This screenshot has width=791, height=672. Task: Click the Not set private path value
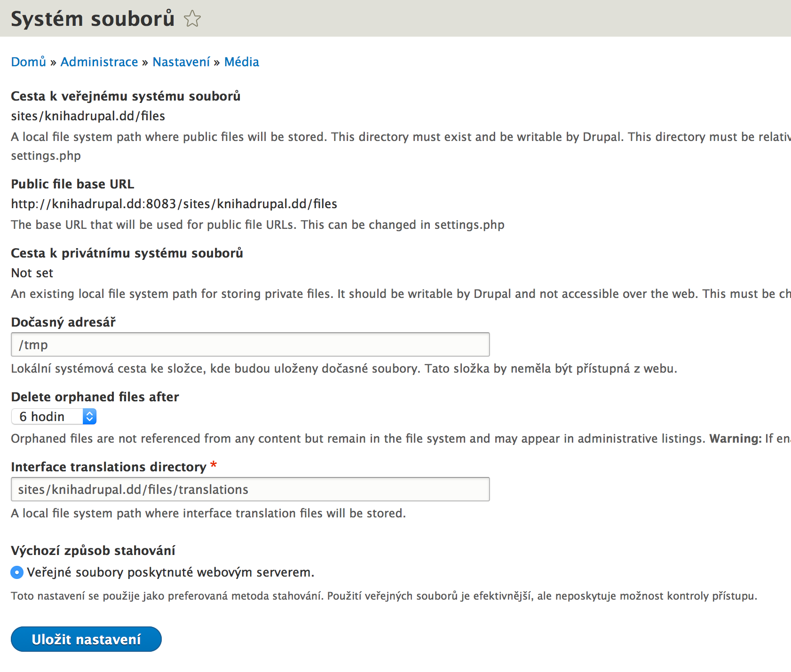click(32, 273)
